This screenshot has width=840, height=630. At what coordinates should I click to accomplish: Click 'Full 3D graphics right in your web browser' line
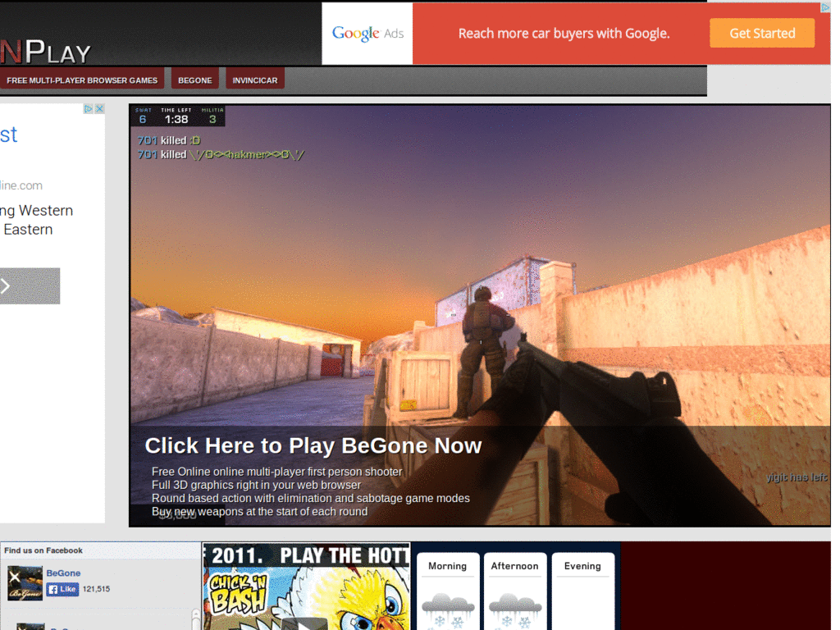[x=256, y=485]
